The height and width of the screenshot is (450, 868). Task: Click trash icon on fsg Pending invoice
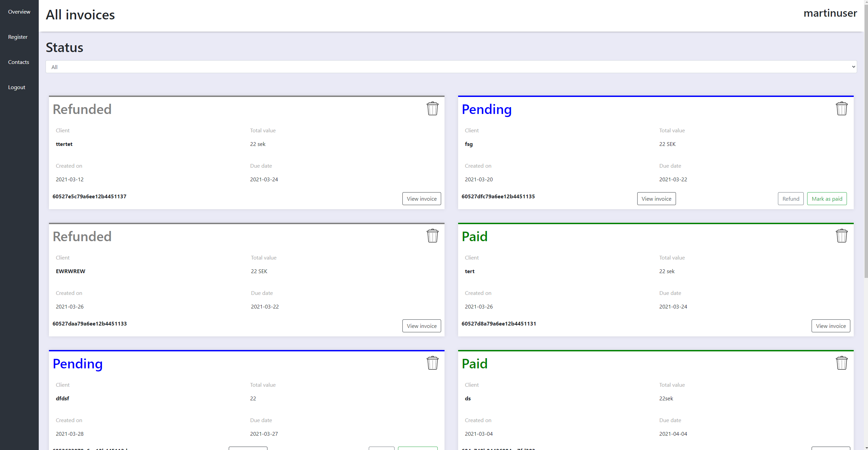[x=841, y=109]
